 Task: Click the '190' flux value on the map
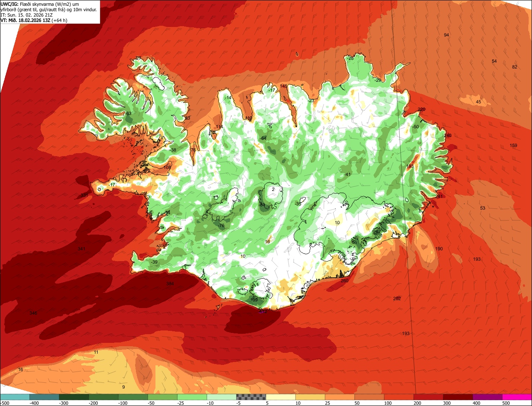pos(439,249)
